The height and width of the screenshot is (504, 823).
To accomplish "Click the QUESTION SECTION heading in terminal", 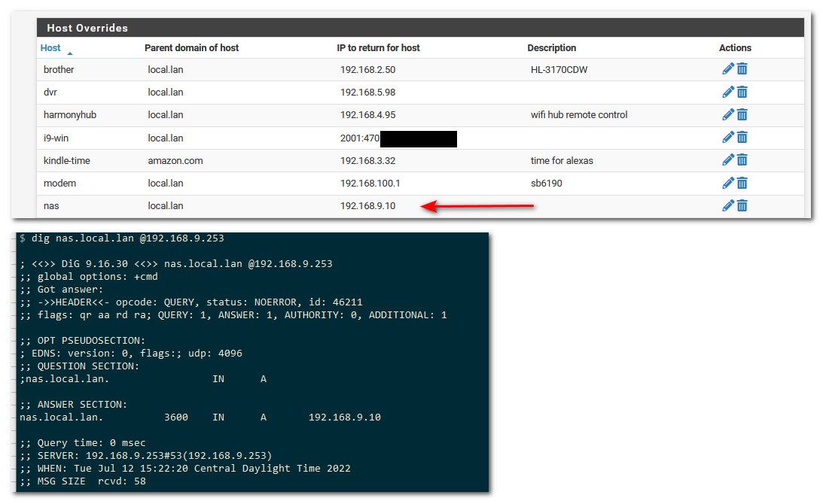I will coord(80,366).
